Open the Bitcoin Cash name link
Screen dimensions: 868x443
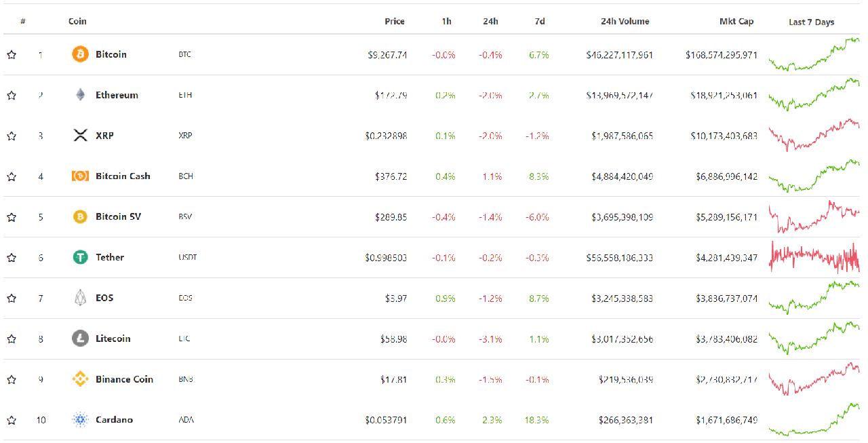123,176
